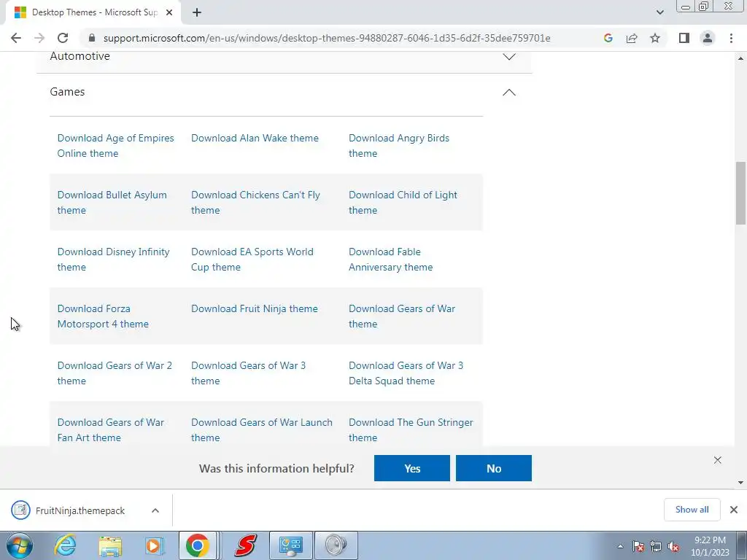The image size is (747, 560).
Task: Click the muted volume tray icon
Action: click(673, 546)
